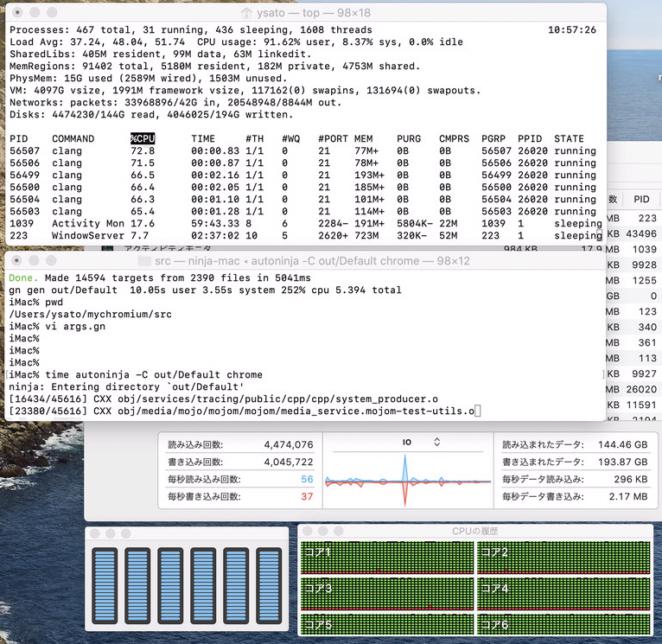Select the row with PID 43496
This screenshot has width=662, height=644.
click(x=640, y=234)
